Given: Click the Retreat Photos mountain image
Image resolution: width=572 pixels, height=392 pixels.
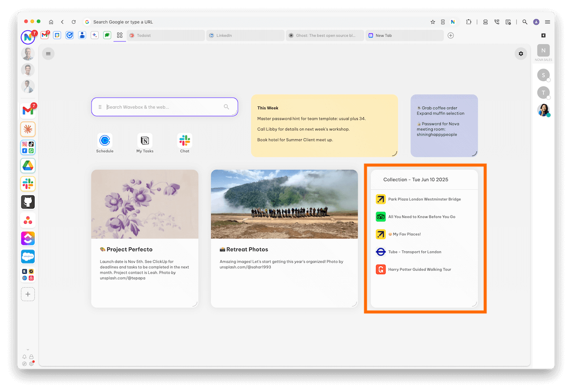Looking at the screenshot, I should (x=285, y=204).
